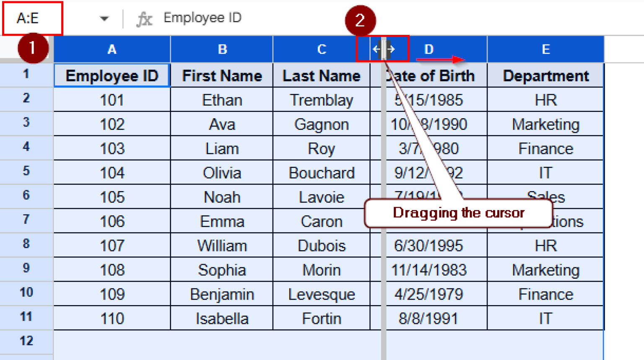The height and width of the screenshot is (360, 644).
Task: Click the red arrow indicating drag direction
Action: 440,60
